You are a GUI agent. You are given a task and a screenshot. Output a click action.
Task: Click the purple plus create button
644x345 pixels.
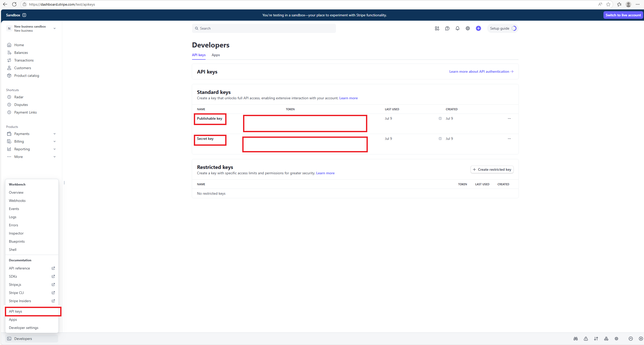pyautogui.click(x=478, y=28)
